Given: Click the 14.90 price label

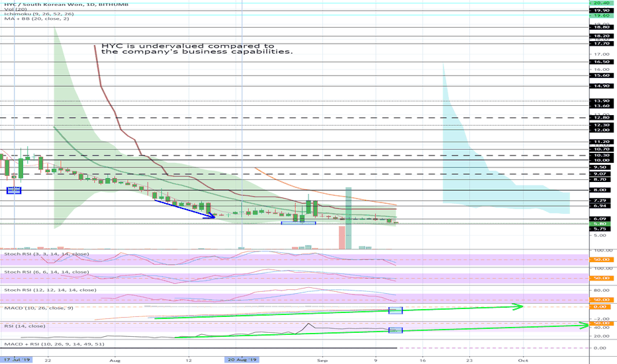Looking at the screenshot, I should pos(601,86).
